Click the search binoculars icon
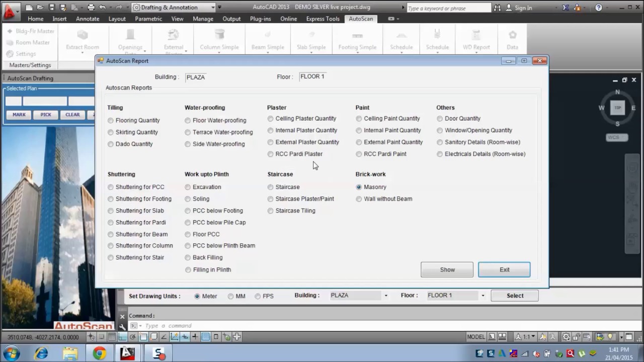Image resolution: width=644 pixels, height=362 pixels. click(x=498, y=8)
